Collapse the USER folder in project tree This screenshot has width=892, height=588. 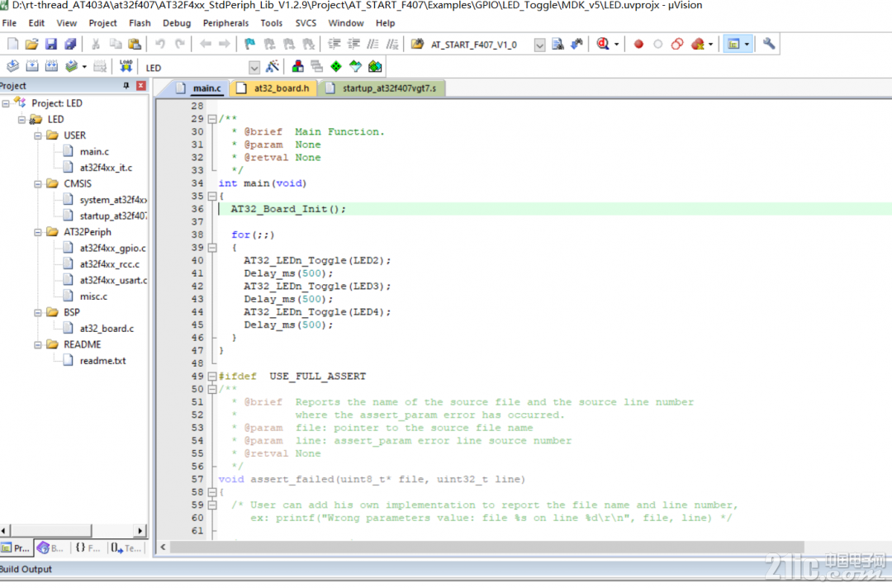[37, 135]
